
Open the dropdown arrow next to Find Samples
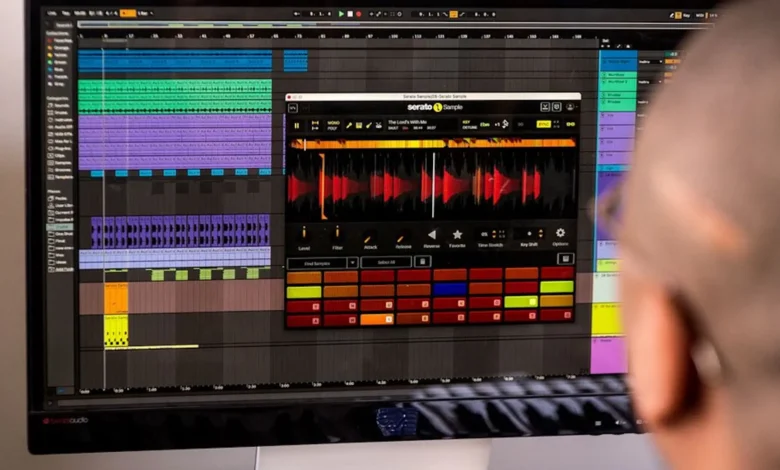pyautogui.click(x=352, y=263)
